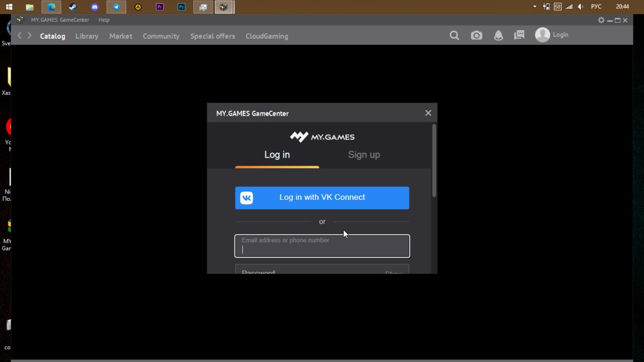Click the yellow circle app taskbar icon
Viewport: 644px width, 362px height.
138,7
